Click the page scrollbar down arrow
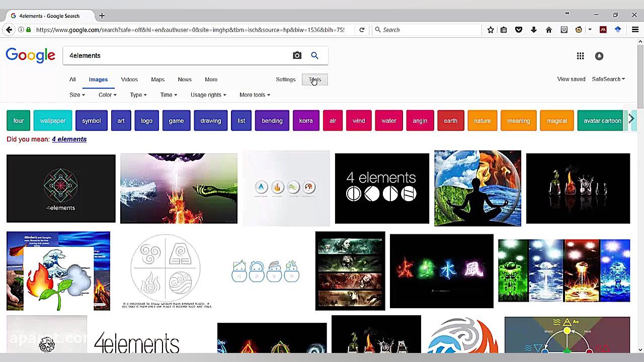The height and width of the screenshot is (362, 644). (x=640, y=349)
